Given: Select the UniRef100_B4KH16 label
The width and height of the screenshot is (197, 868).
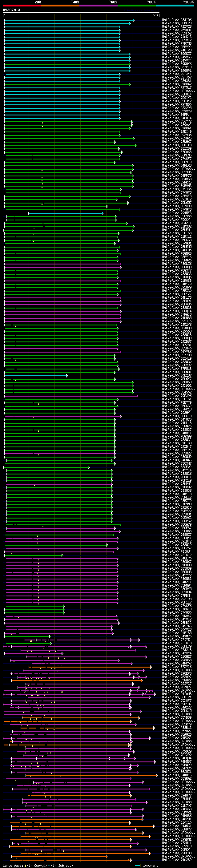Looking at the screenshot, I should tap(177, 775).
